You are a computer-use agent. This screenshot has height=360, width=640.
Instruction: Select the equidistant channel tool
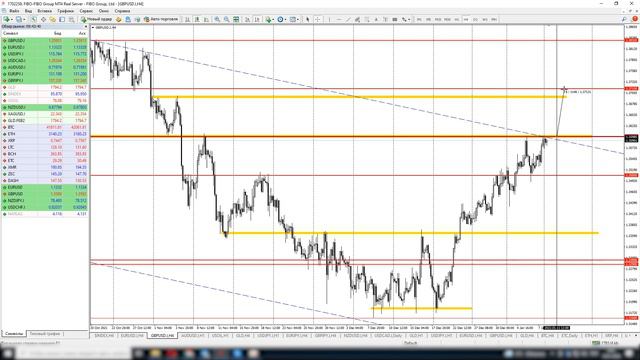pos(357,19)
